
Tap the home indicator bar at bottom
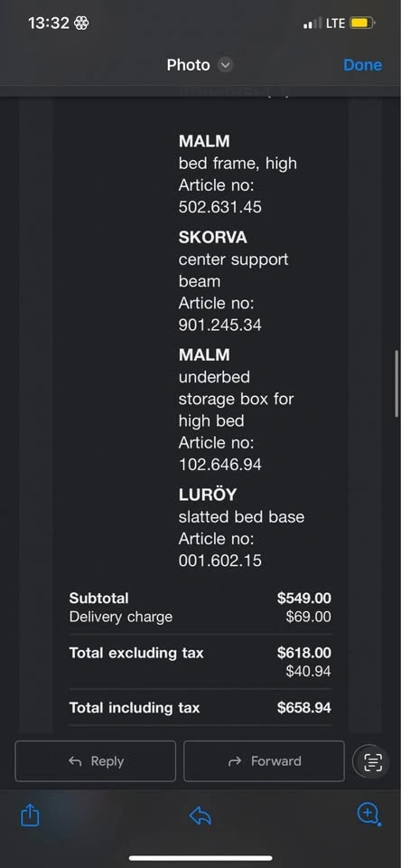click(x=200, y=857)
